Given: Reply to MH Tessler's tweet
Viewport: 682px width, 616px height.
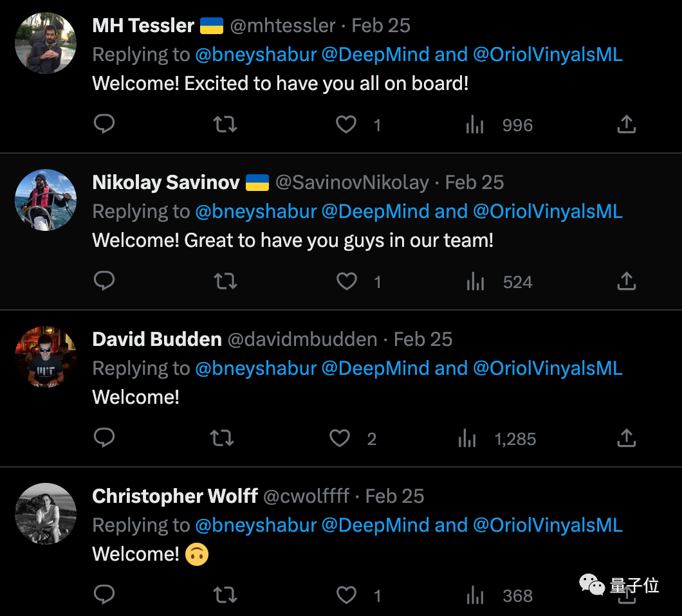Looking at the screenshot, I should (x=104, y=124).
